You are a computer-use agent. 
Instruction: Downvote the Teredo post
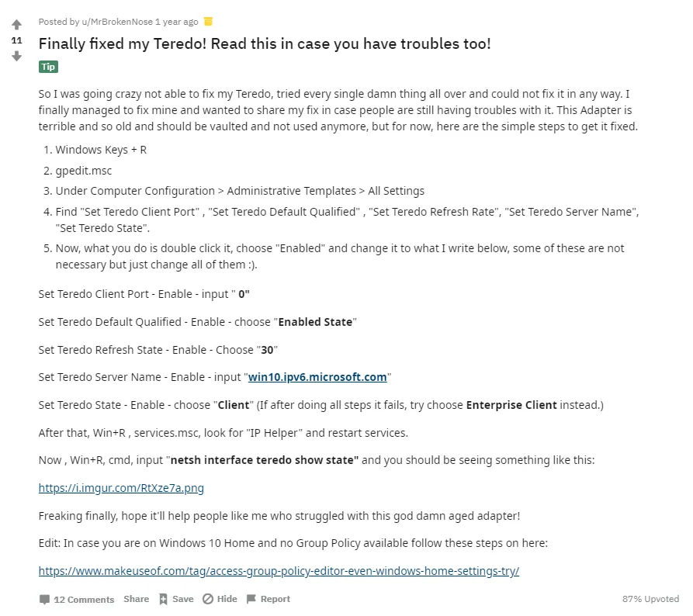coord(16,56)
